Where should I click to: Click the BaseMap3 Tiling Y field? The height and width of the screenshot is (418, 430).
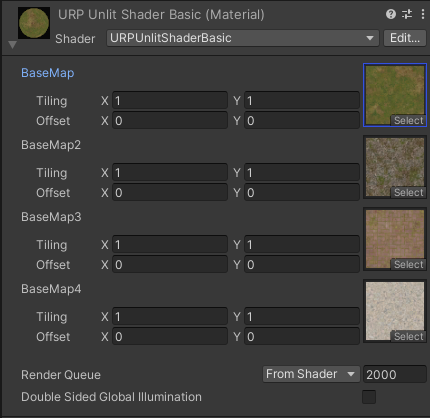tap(302, 245)
